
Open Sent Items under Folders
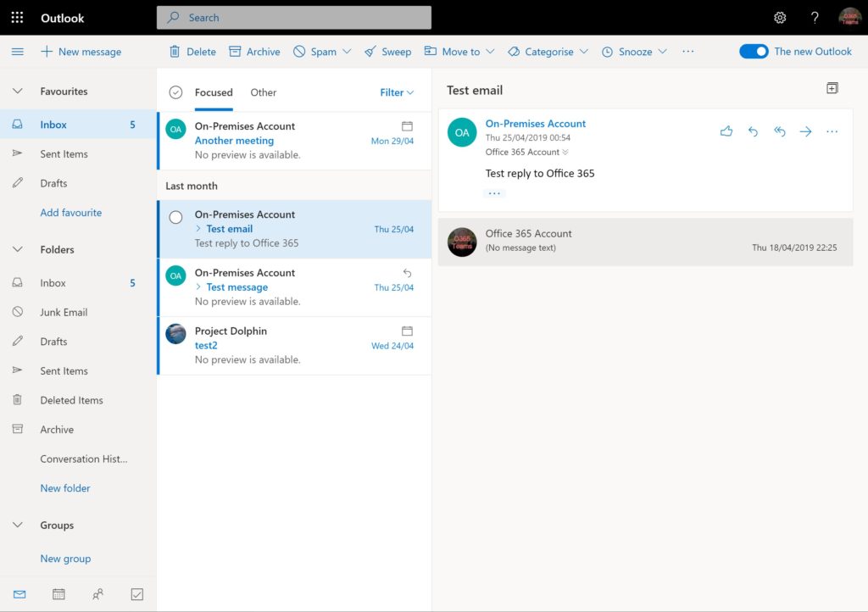(78, 370)
